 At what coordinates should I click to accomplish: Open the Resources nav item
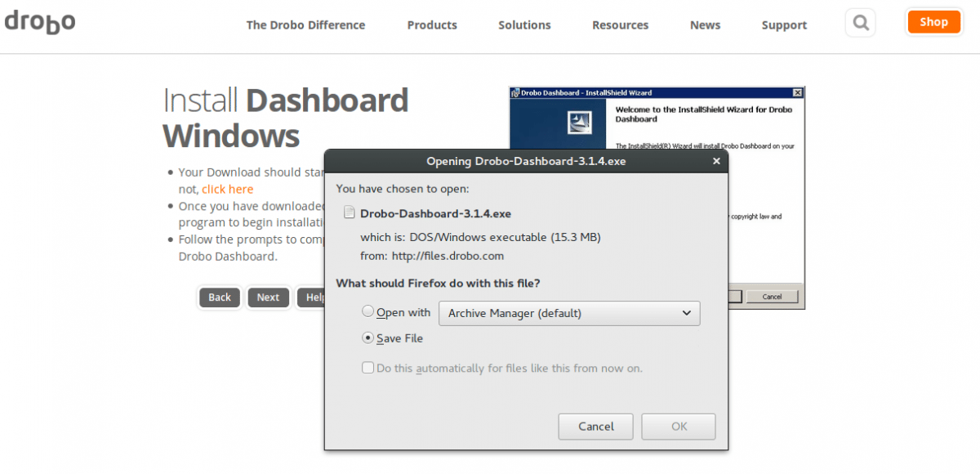pos(620,25)
